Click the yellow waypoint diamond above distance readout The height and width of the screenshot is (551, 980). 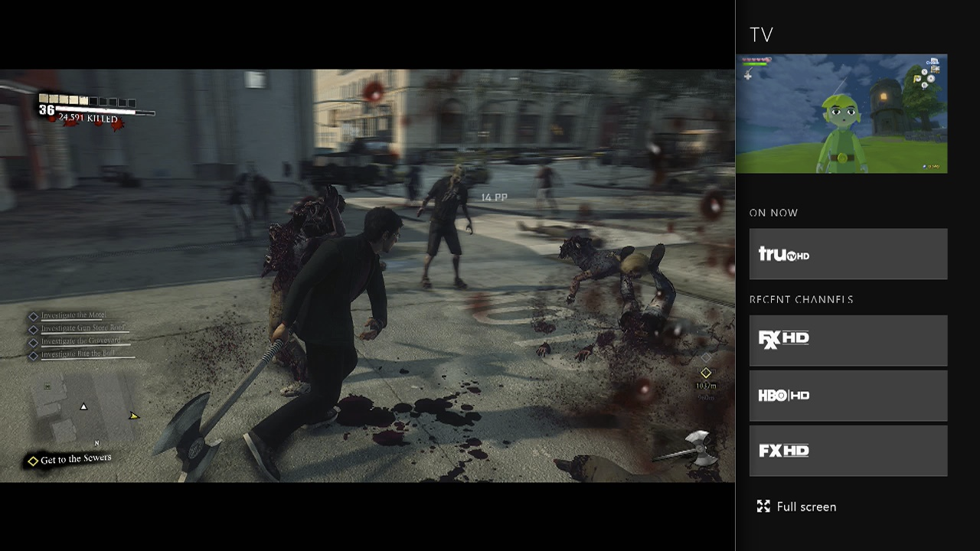pyautogui.click(x=705, y=373)
